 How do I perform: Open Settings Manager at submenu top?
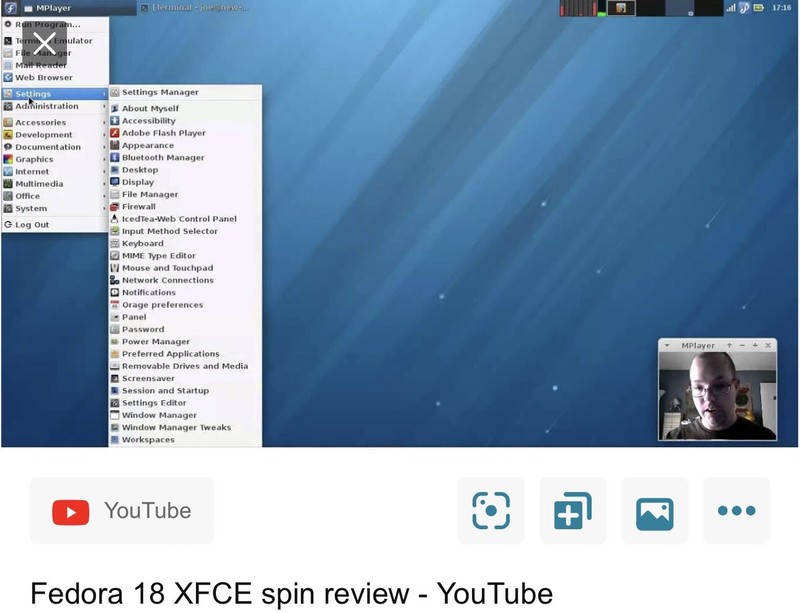[185, 92]
